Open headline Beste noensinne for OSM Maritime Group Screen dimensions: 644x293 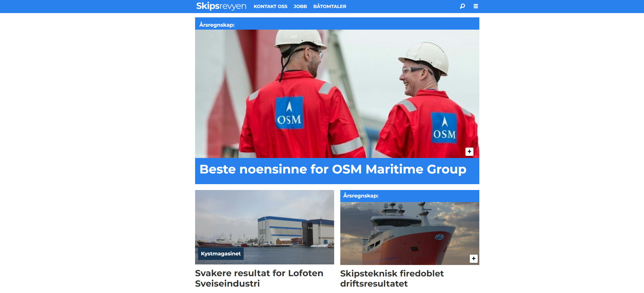tap(333, 169)
